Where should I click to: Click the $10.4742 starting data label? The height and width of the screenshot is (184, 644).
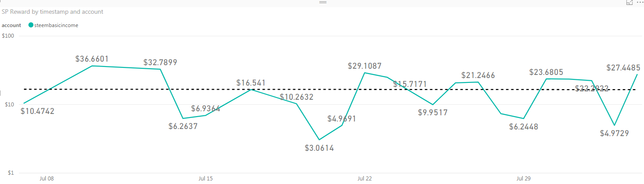point(38,111)
